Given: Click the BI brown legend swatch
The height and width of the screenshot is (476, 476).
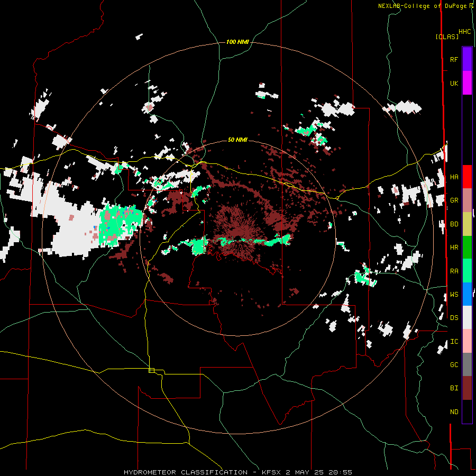Looking at the screenshot, I should [467, 388].
